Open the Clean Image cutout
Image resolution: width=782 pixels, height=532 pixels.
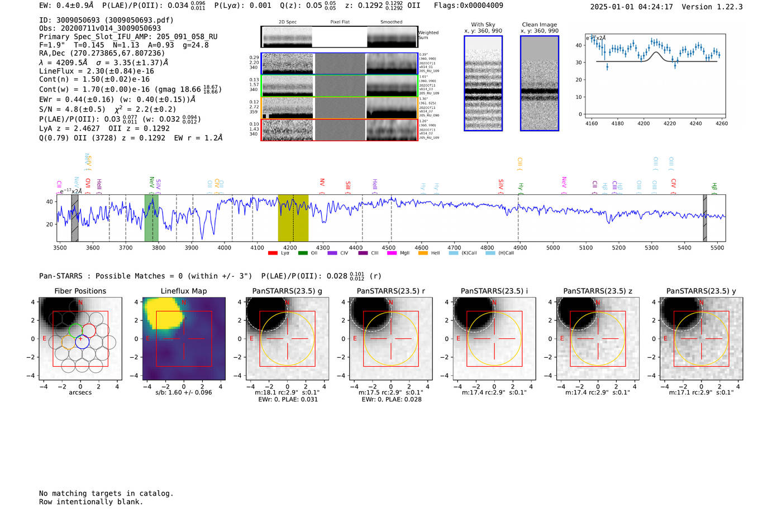(x=540, y=83)
